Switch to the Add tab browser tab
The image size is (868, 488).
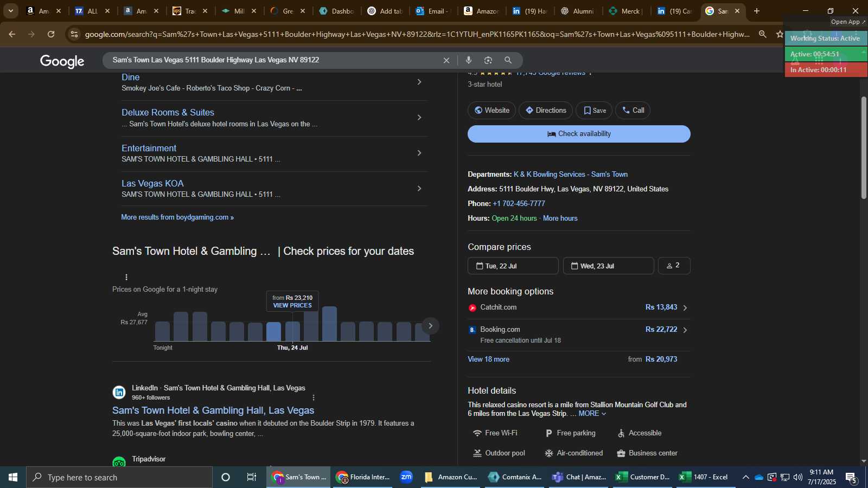click(x=385, y=11)
